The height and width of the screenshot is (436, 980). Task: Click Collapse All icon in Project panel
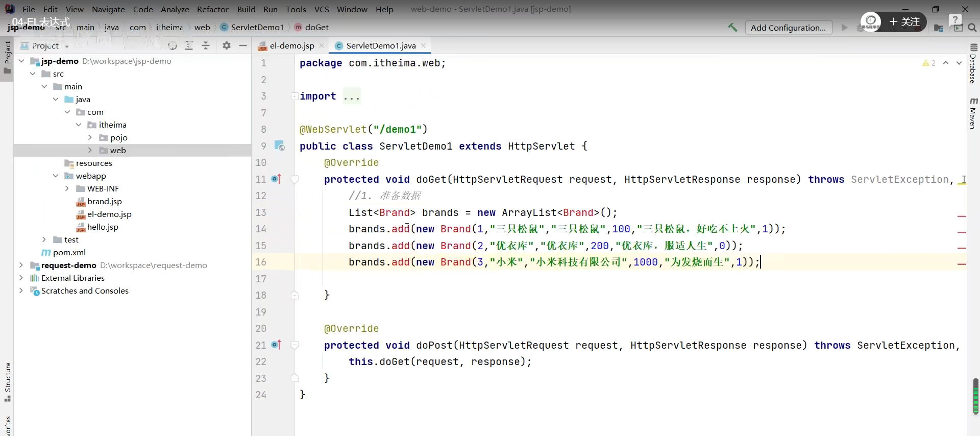coord(206,46)
